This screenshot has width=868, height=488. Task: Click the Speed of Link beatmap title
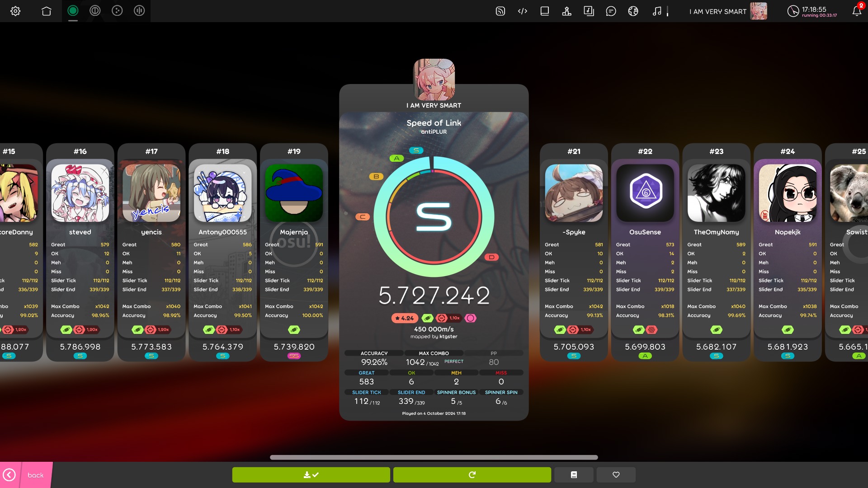[x=434, y=123]
